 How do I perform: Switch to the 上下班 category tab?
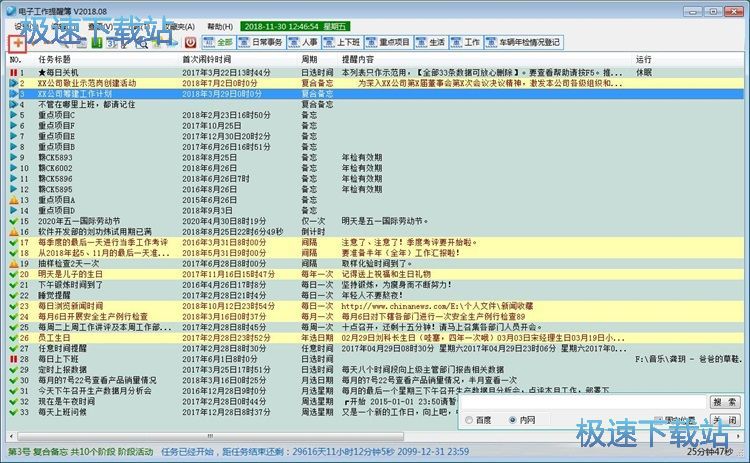coord(342,43)
